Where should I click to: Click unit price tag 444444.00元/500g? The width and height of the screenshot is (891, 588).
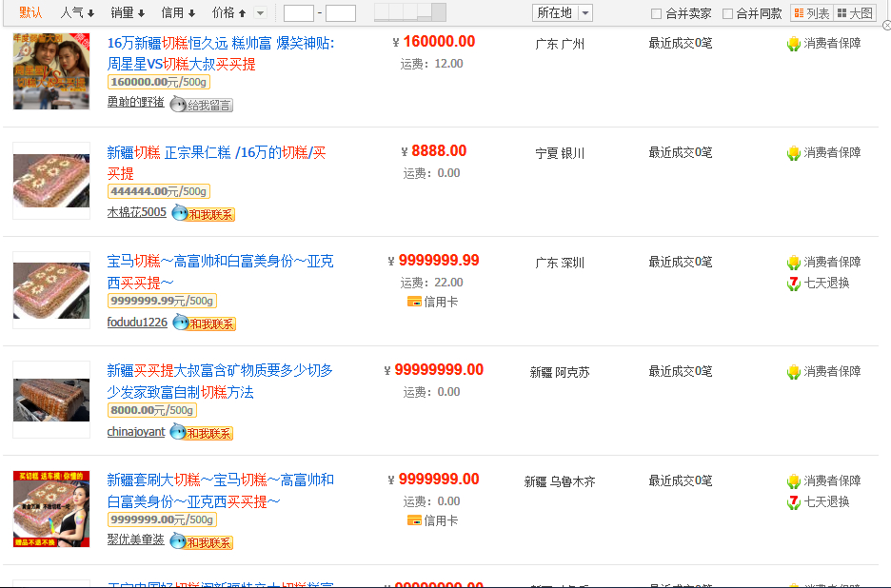[x=159, y=191]
